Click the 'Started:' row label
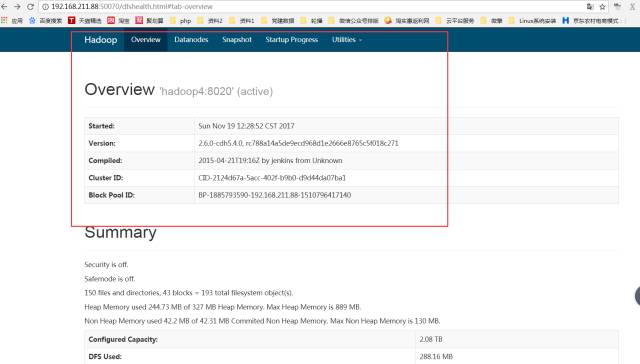This screenshot has height=364, width=640. coord(101,126)
